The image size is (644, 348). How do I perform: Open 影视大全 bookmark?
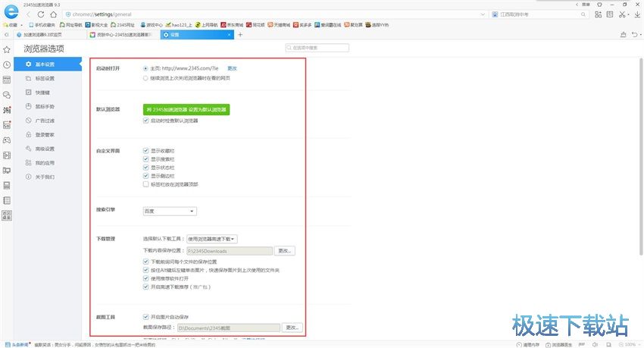96,25
